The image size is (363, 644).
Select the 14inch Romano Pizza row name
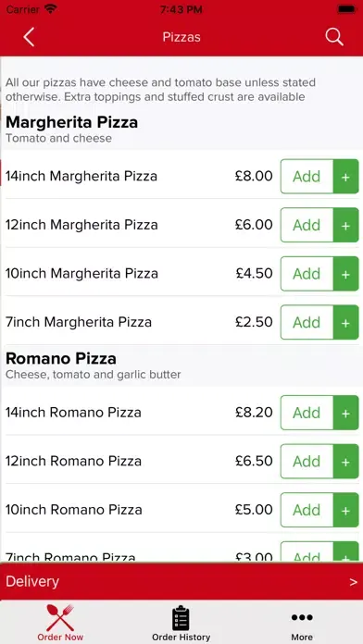click(73, 413)
